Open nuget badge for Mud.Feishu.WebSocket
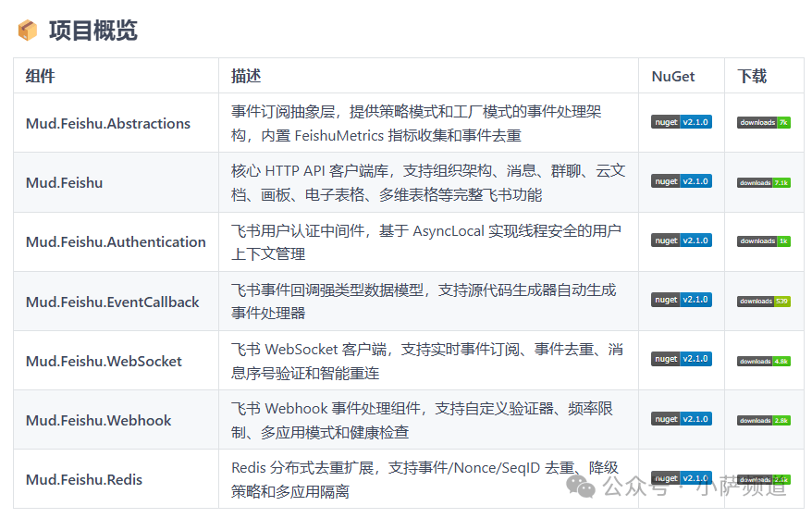 [681, 359]
